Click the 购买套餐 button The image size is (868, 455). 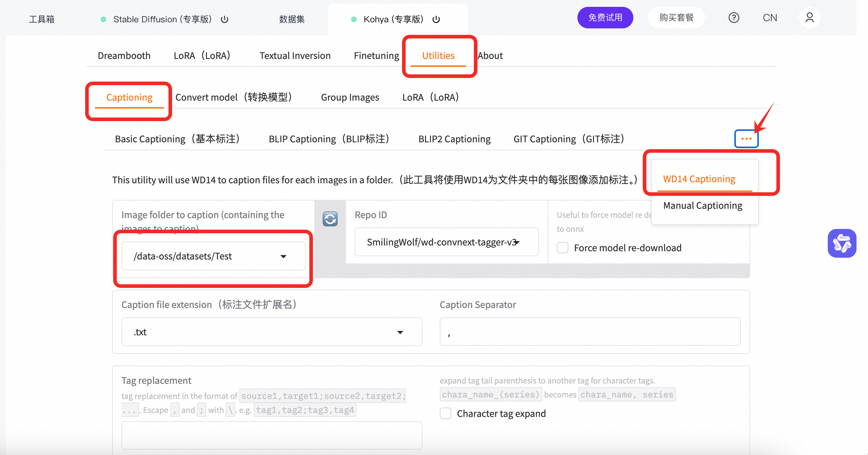(676, 18)
